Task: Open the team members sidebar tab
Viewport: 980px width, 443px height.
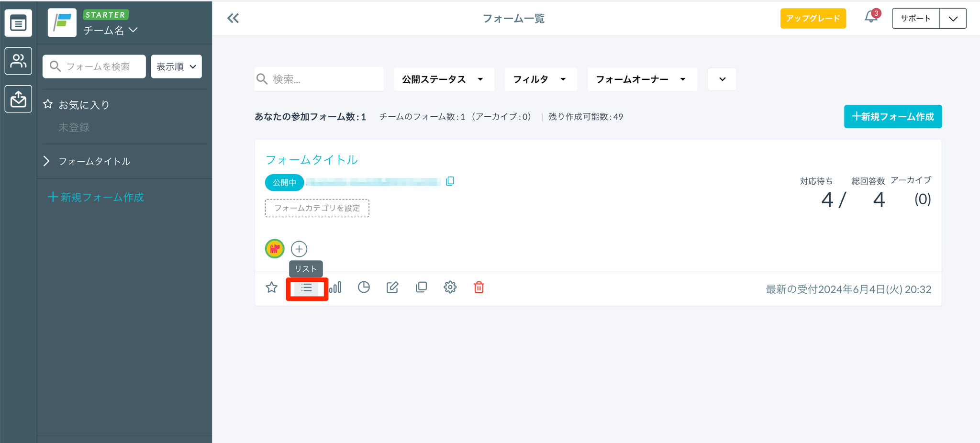Action: coord(18,61)
